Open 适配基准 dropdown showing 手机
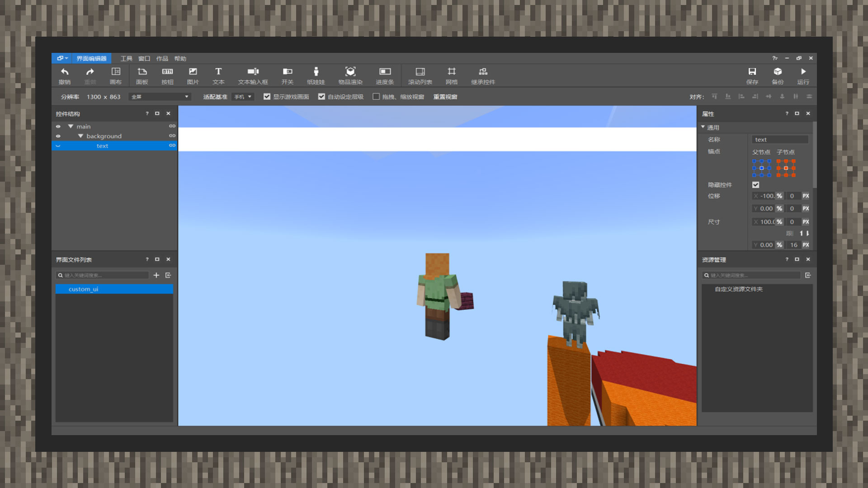 [243, 97]
